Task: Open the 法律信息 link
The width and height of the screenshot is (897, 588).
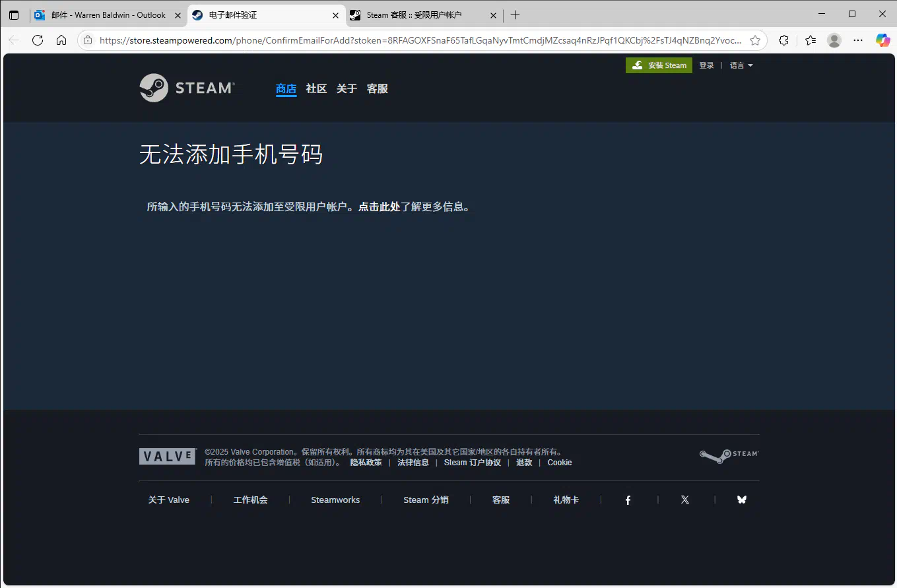Action: coord(413,463)
